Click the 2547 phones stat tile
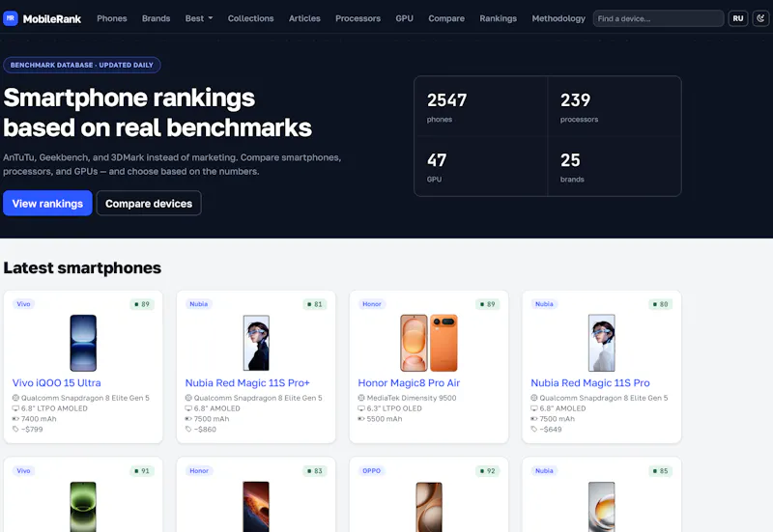Screen dimensions: 773x532 (480, 106)
